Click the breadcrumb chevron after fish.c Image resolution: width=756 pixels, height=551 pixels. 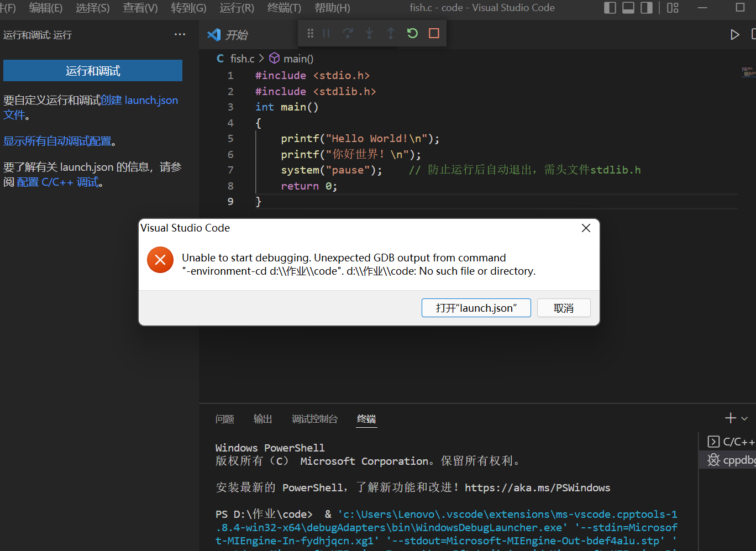pyautogui.click(x=261, y=59)
